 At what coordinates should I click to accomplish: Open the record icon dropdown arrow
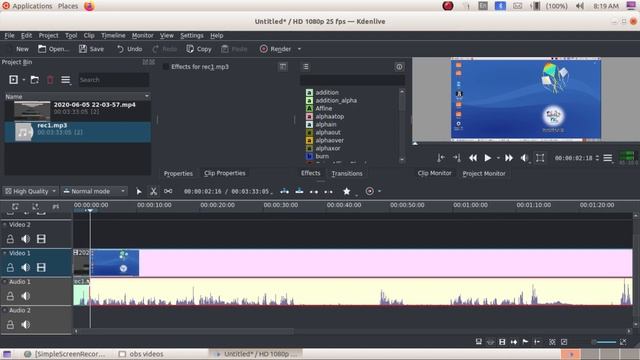pyautogui.click(x=380, y=191)
